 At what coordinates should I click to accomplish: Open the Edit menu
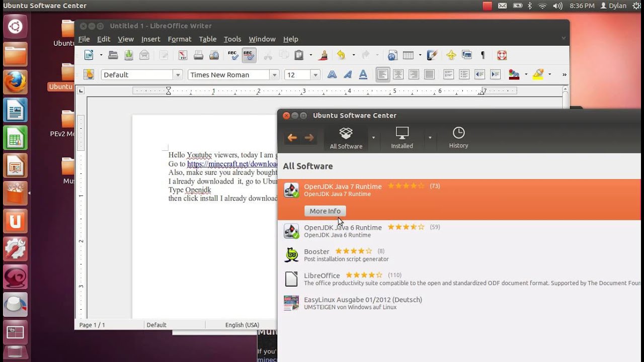pos(104,39)
